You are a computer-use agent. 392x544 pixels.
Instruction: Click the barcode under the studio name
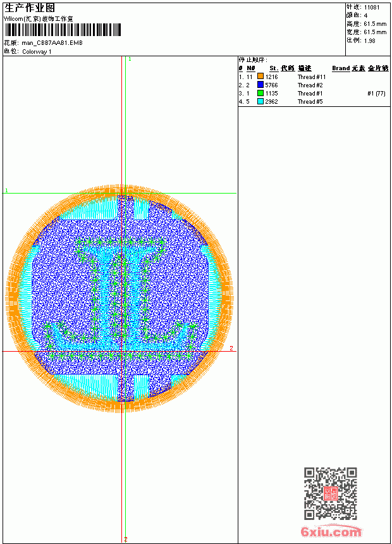(x=63, y=30)
